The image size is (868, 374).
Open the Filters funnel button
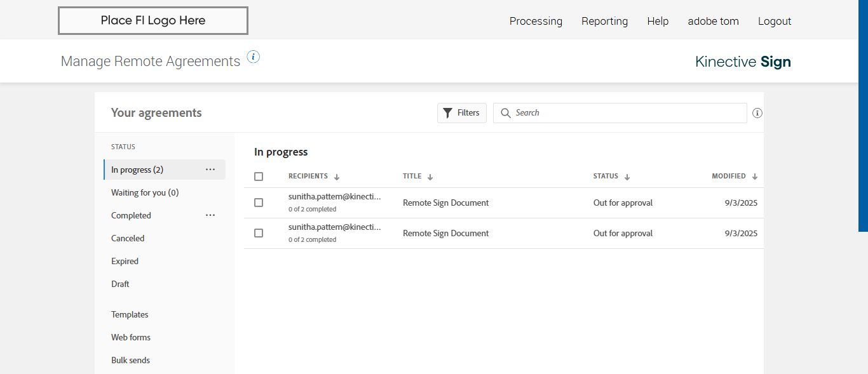tap(462, 113)
